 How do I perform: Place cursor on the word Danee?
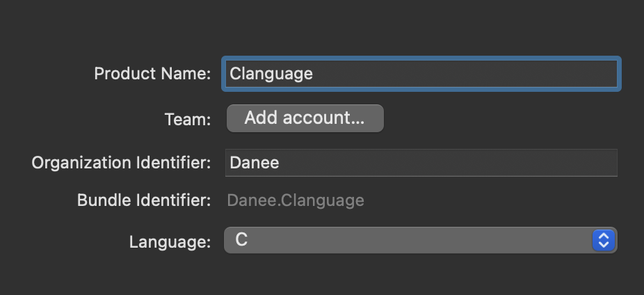(255, 163)
